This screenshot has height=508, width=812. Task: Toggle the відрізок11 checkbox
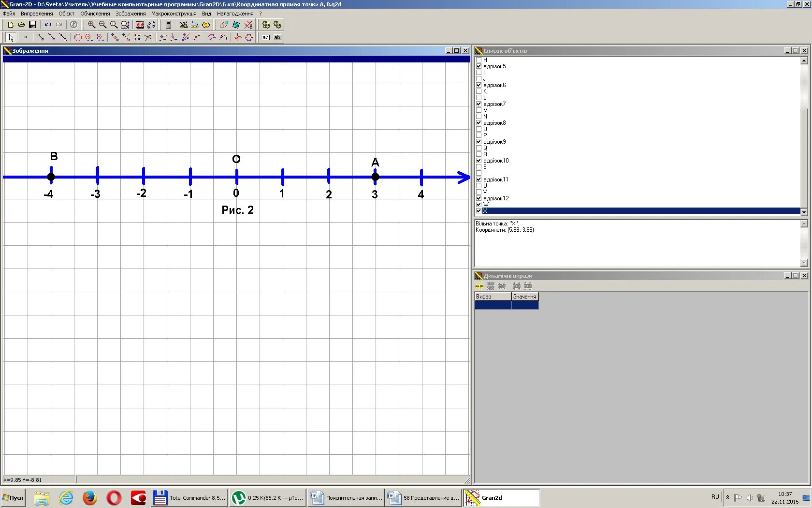click(479, 179)
